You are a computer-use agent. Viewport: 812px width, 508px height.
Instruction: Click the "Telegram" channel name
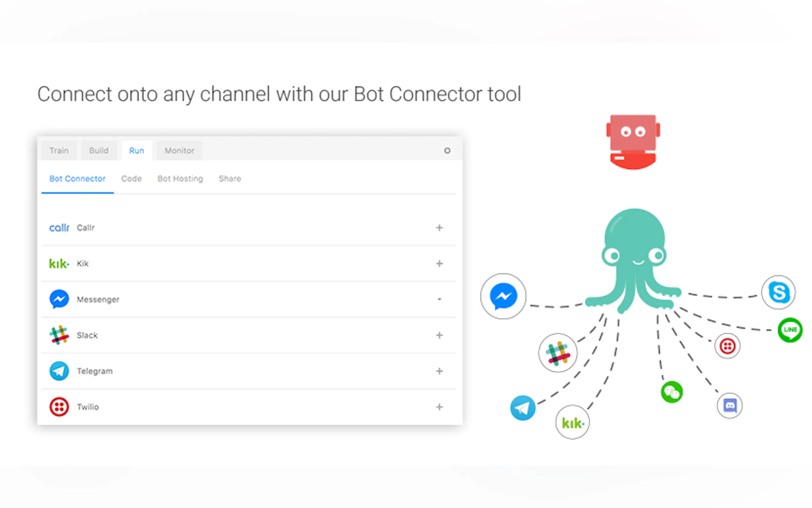[x=95, y=371]
